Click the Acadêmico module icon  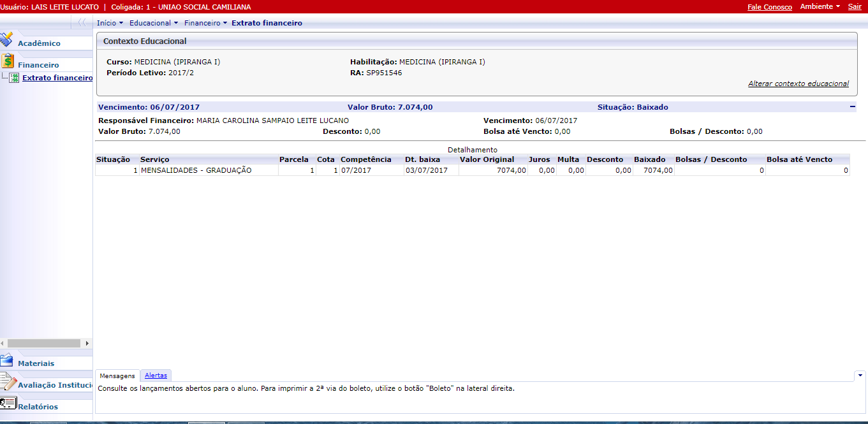tap(6, 40)
